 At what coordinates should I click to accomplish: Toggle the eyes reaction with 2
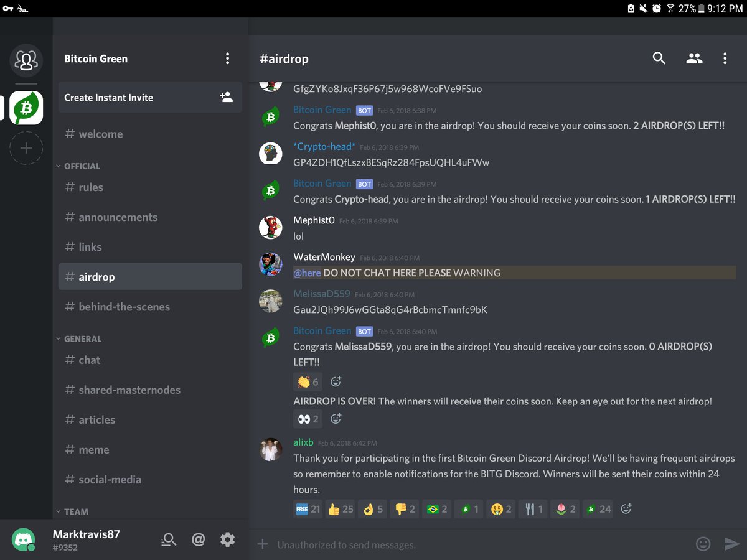coord(308,419)
